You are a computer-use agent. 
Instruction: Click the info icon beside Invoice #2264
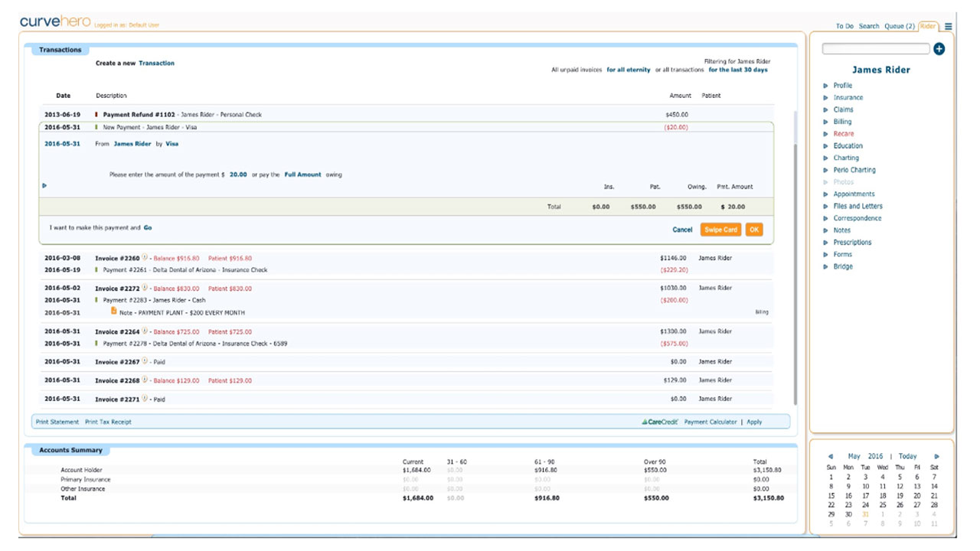coord(145,331)
